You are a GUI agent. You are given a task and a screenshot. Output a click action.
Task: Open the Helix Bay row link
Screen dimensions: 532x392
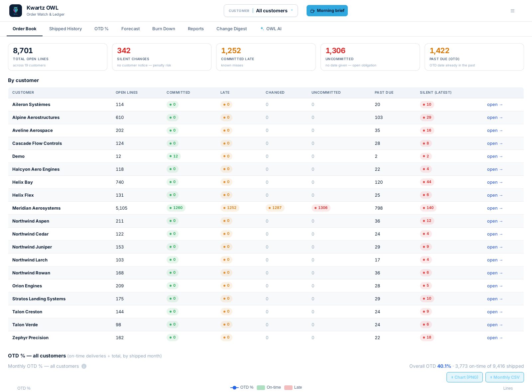coord(495,182)
